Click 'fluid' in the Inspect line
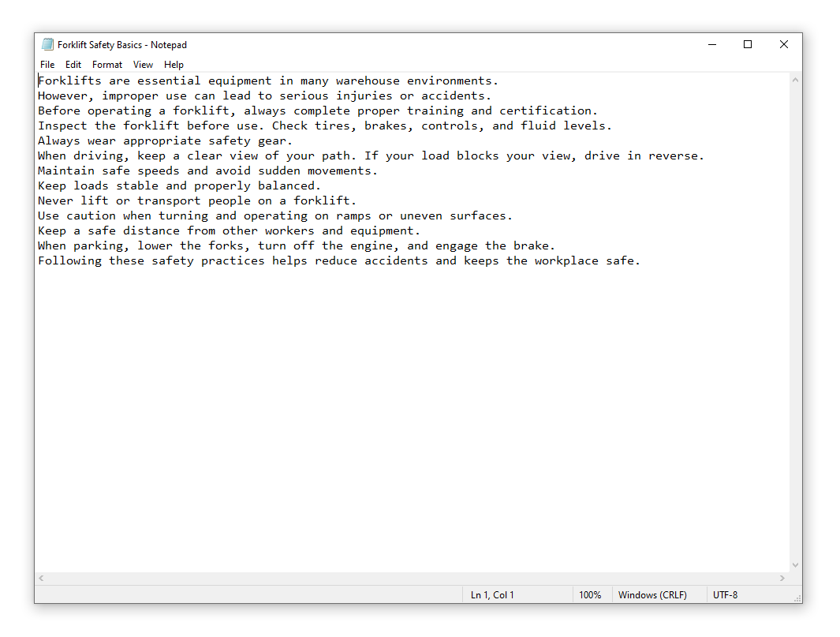This screenshot has height=637, width=840. pos(538,126)
